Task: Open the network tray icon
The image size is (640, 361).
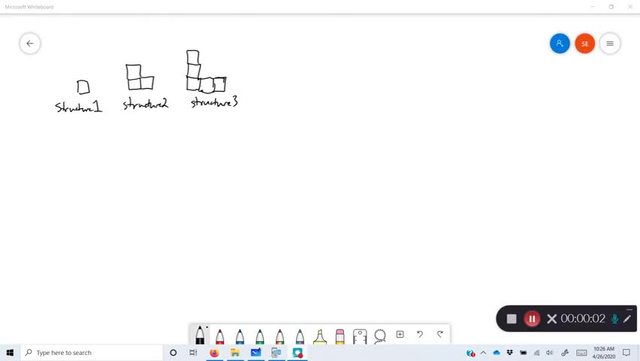Action: (x=536, y=352)
